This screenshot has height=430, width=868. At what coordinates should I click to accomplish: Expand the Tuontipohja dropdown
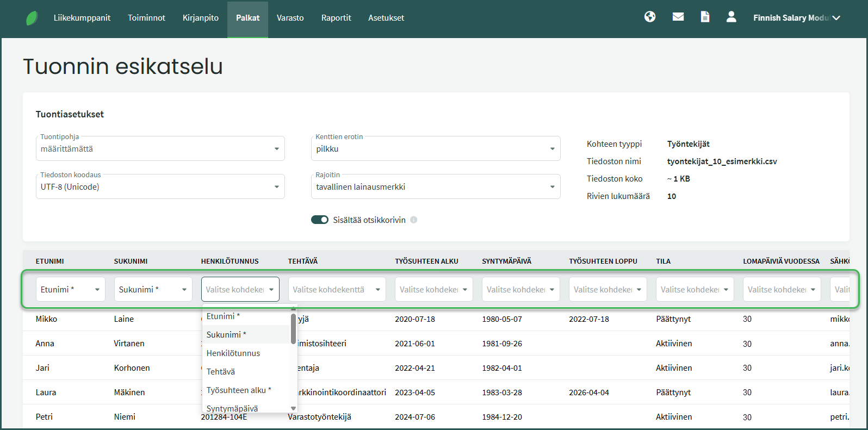[160, 148]
